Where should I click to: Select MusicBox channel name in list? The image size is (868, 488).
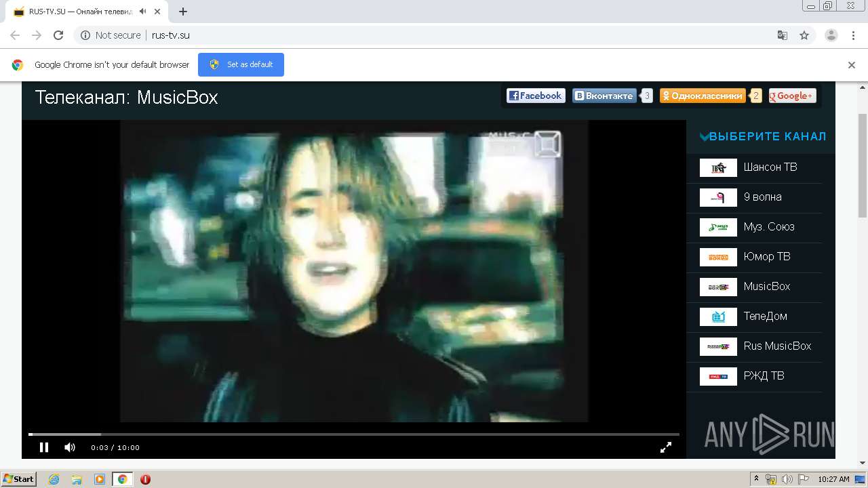click(767, 287)
